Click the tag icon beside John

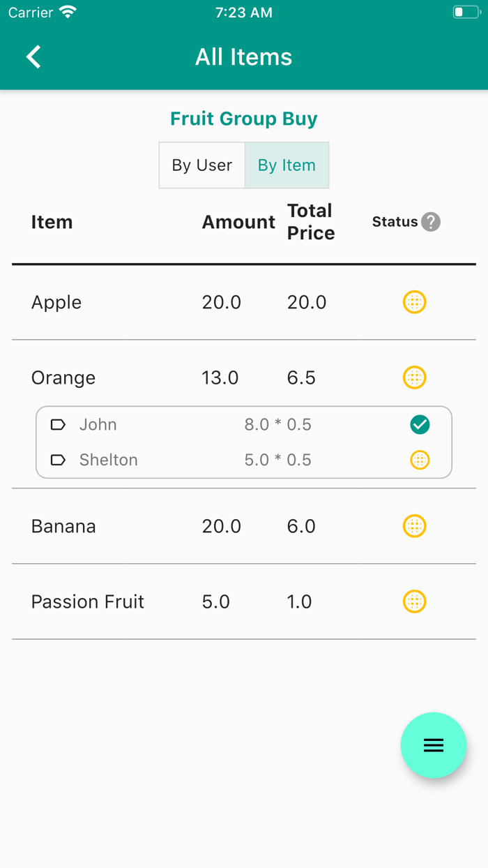pos(59,424)
